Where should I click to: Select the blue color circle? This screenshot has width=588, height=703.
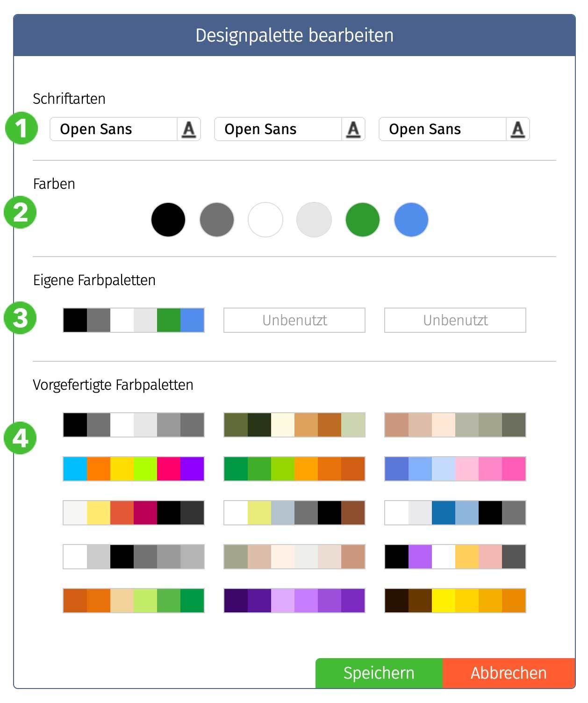click(x=411, y=220)
